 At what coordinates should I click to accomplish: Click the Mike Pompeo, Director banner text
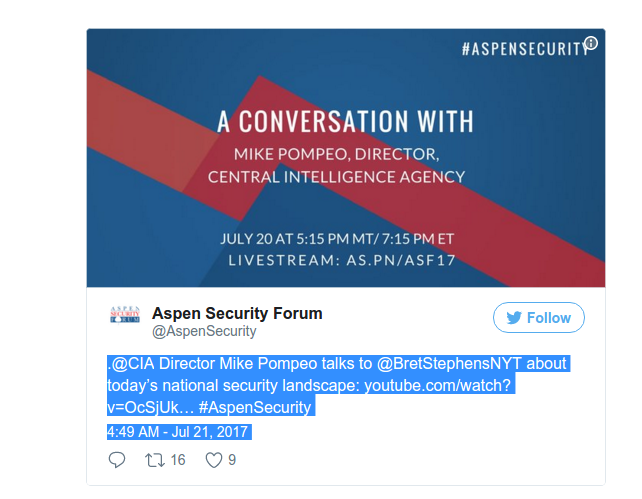336,156
